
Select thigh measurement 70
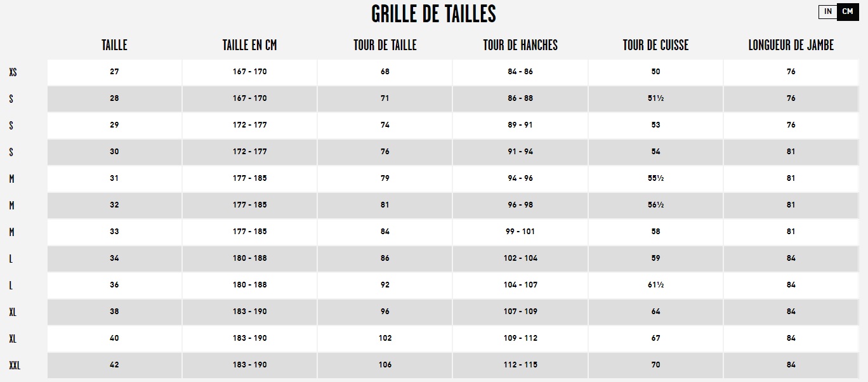pyautogui.click(x=655, y=365)
